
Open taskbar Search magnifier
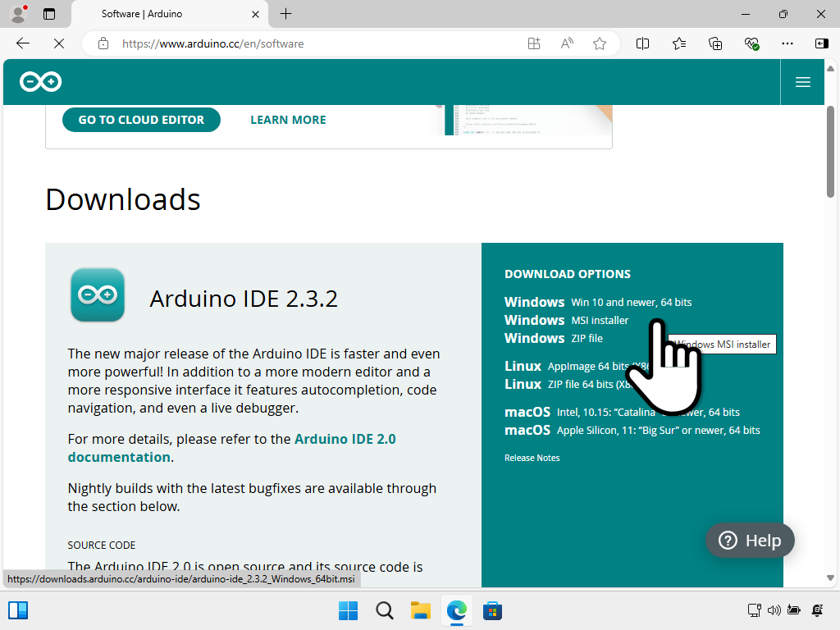click(x=384, y=610)
